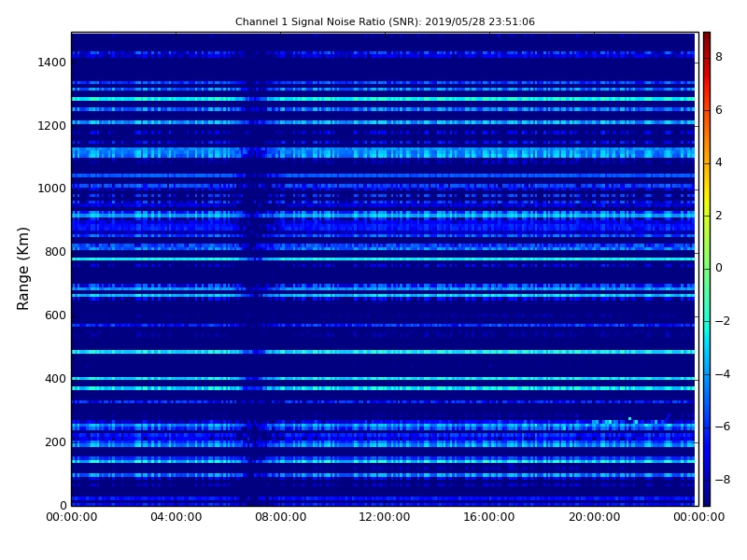747x560 pixels.
Task: Click the 04:00:00 time axis label
Action: 176,517
